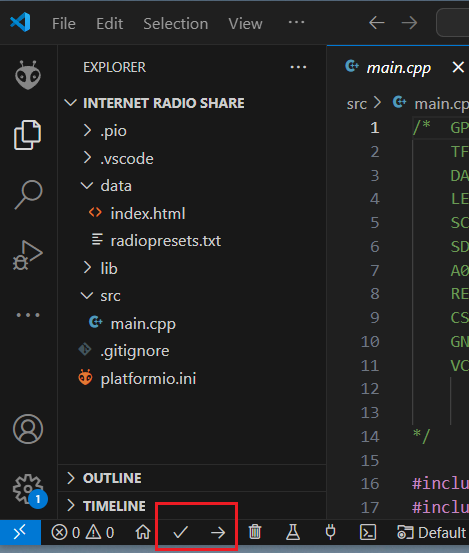Open PlatformIO Serial Monitor plug icon
Image resolution: width=469 pixels, height=553 pixels.
(x=330, y=532)
